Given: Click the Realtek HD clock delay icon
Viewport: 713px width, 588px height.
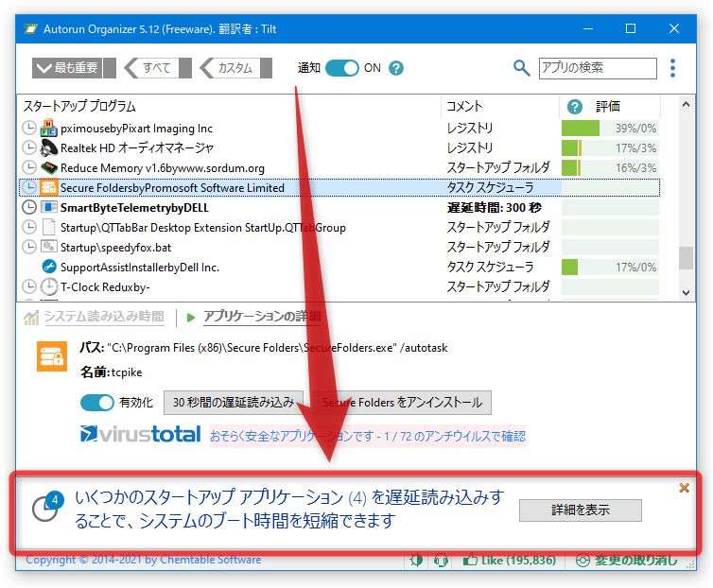Looking at the screenshot, I should point(29,147).
